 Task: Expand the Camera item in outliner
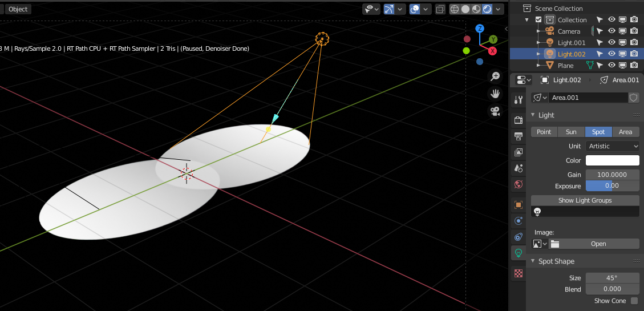point(537,31)
